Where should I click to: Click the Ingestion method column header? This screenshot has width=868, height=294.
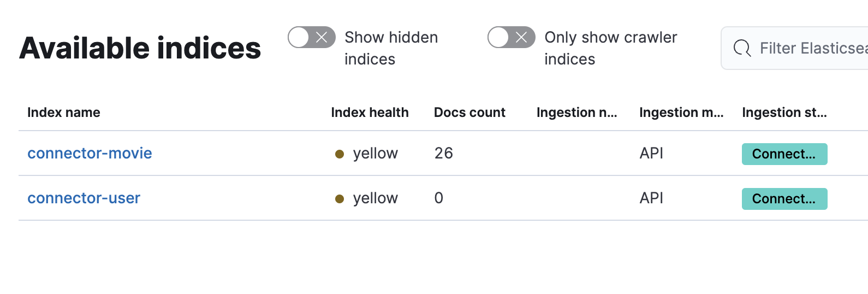click(681, 113)
